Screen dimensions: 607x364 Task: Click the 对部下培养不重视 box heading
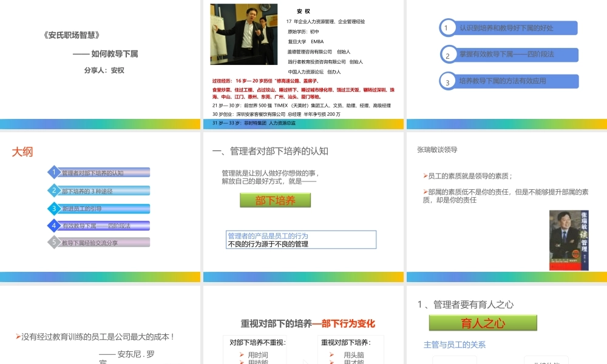click(x=257, y=342)
